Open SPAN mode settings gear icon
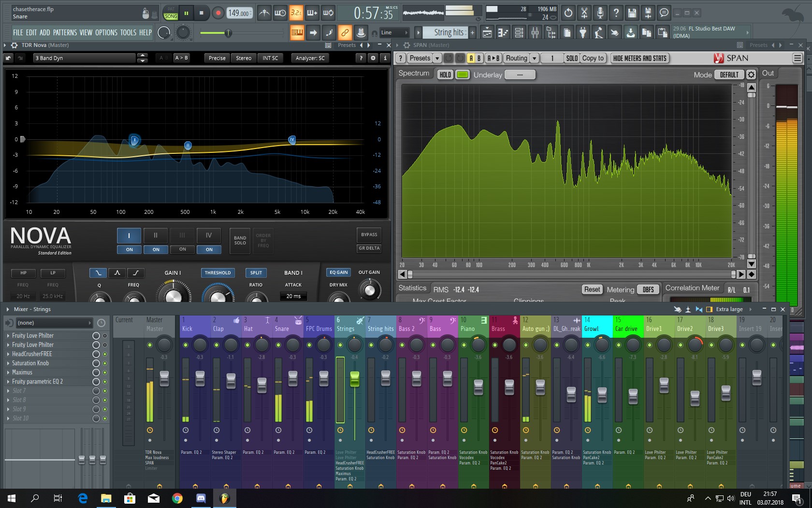Screen dimensions: 812x508 [x=751, y=75]
